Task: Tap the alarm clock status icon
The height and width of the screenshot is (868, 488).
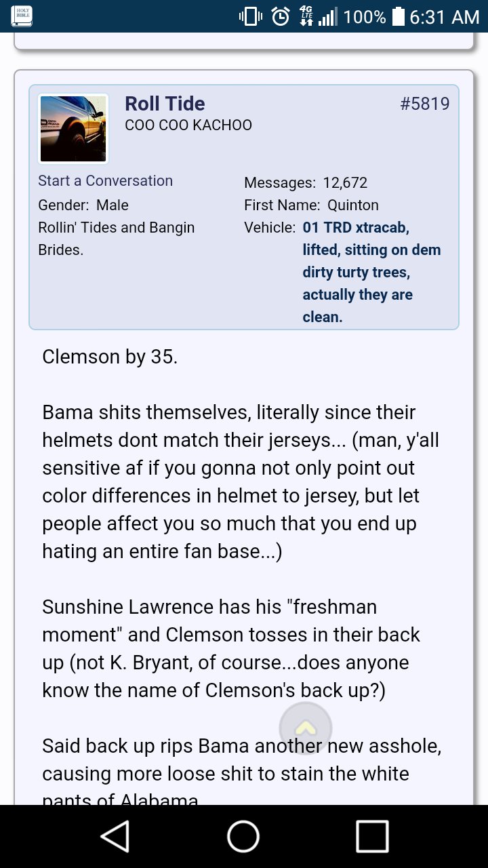Action: coord(281,16)
